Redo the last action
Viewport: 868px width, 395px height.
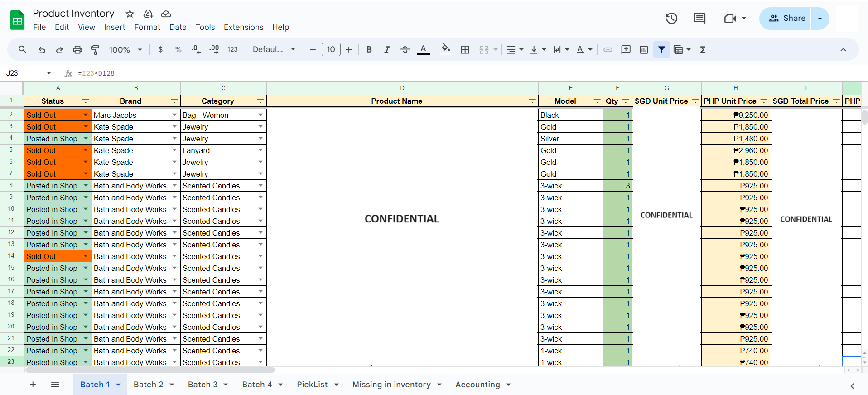click(x=59, y=50)
